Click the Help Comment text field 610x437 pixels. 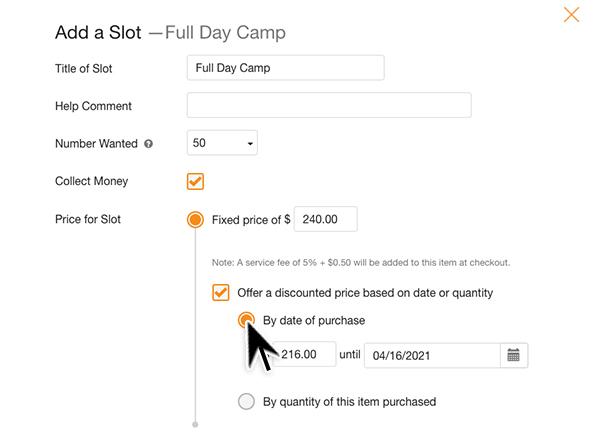point(328,106)
